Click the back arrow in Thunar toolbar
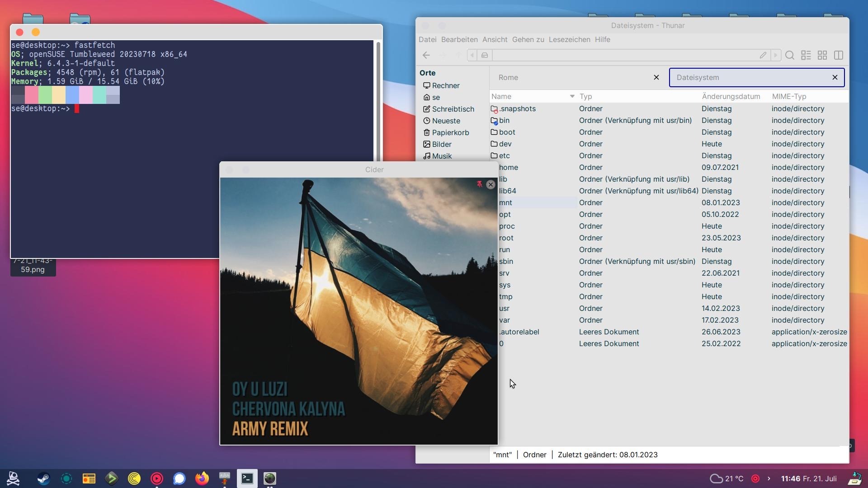 [426, 55]
